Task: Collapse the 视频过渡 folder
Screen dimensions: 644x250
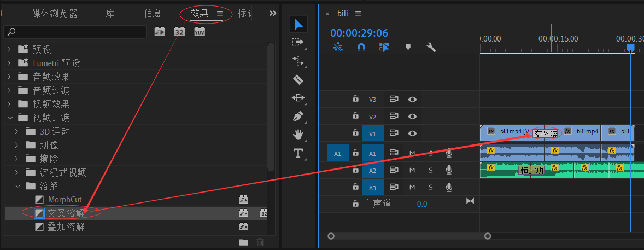Action: point(10,118)
